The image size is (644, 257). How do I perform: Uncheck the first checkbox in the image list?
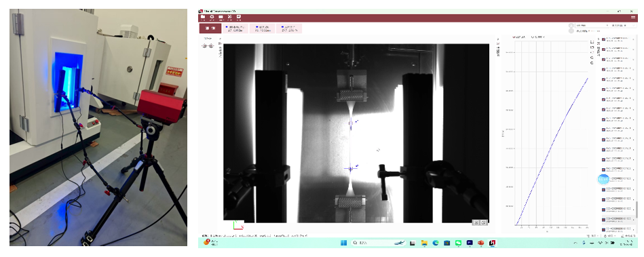pyautogui.click(x=603, y=40)
